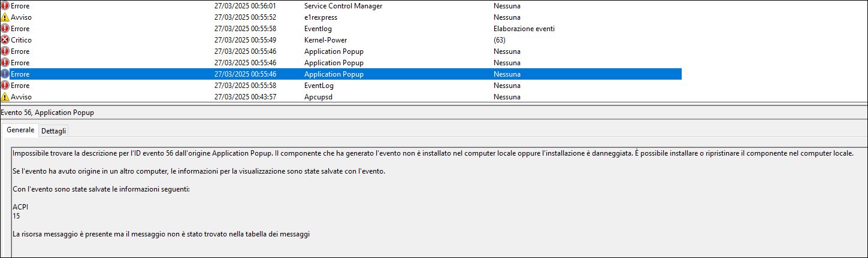
Task: Select the Service Control Manager event source
Action: point(343,6)
